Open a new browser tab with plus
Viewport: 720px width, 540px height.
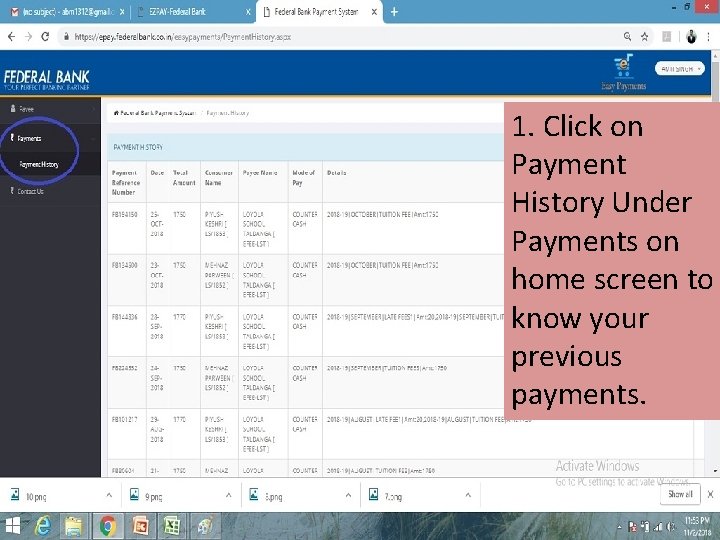coord(394,12)
